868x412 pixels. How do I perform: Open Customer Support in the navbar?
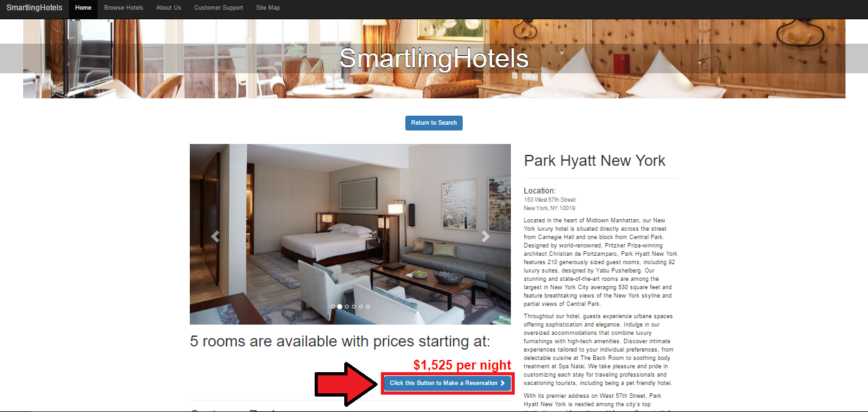(219, 8)
